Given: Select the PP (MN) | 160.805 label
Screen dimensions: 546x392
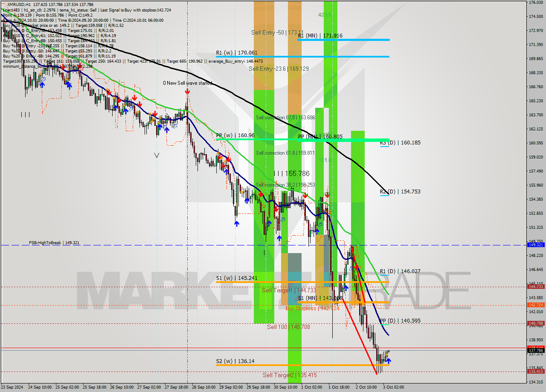Looking at the screenshot, I should [320, 137].
